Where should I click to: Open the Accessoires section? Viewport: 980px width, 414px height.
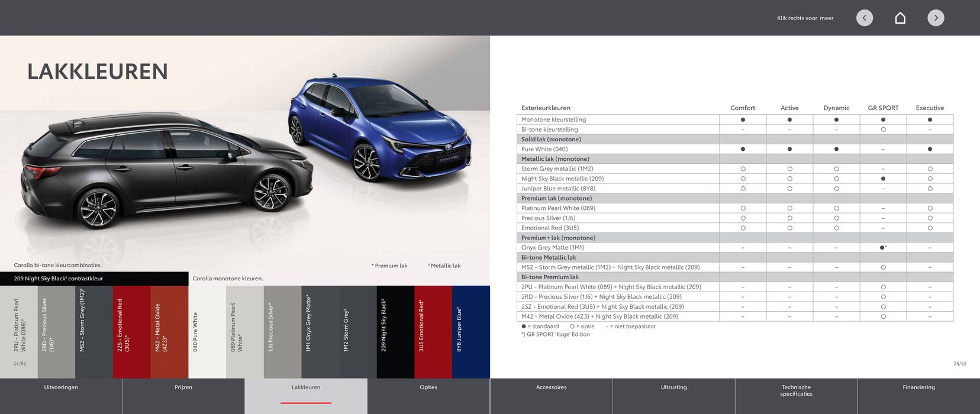point(551,388)
